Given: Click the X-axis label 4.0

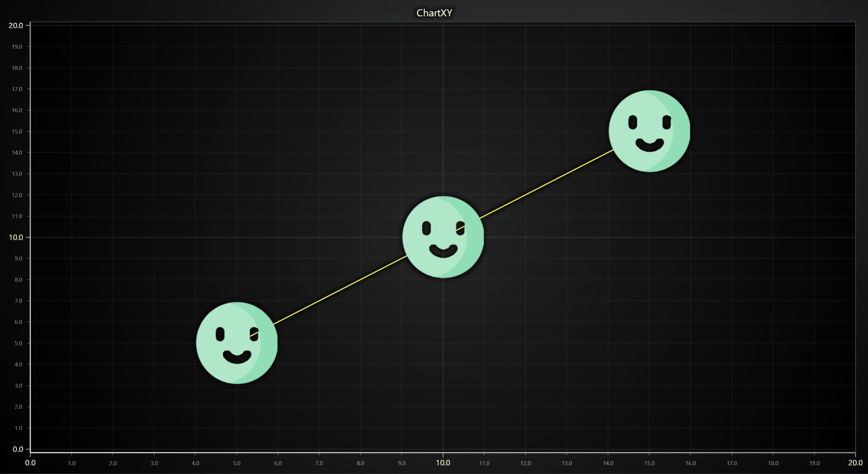Looking at the screenshot, I should [195, 463].
